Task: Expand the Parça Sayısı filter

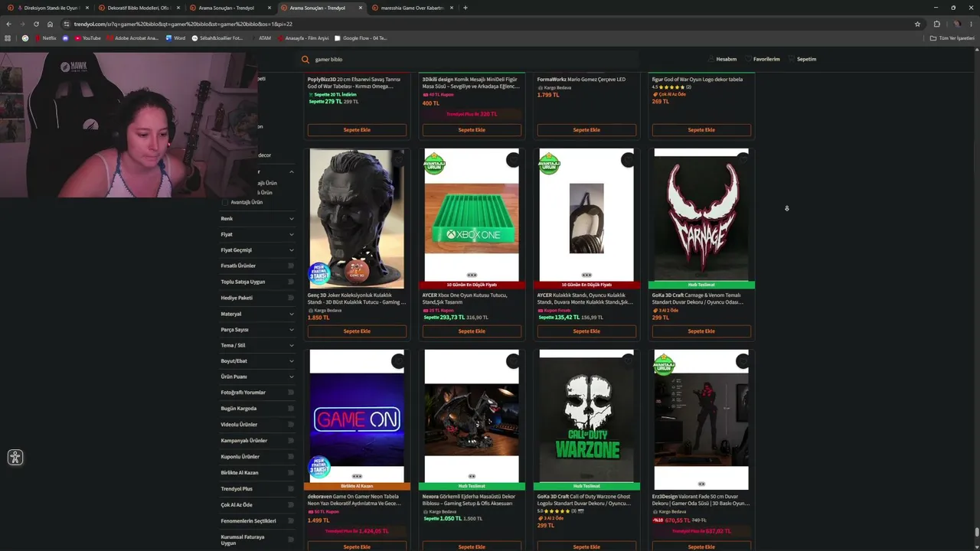Action: (x=257, y=330)
